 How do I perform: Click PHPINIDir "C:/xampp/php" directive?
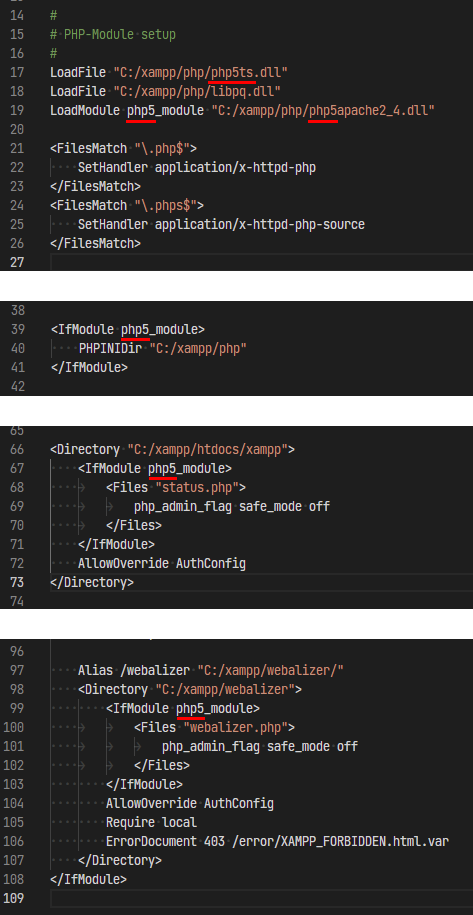(163, 348)
